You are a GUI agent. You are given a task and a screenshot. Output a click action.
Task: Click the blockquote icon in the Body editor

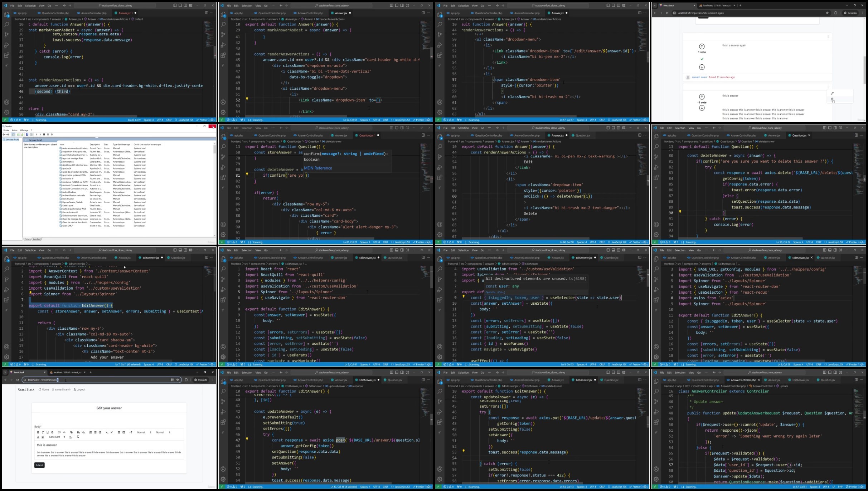(x=59, y=432)
